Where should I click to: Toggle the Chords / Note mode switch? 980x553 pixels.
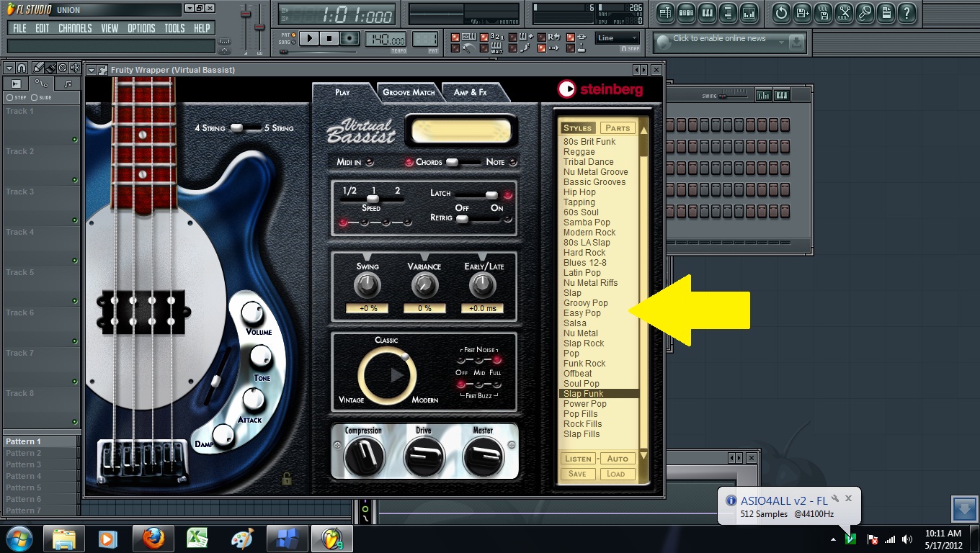pos(463,162)
